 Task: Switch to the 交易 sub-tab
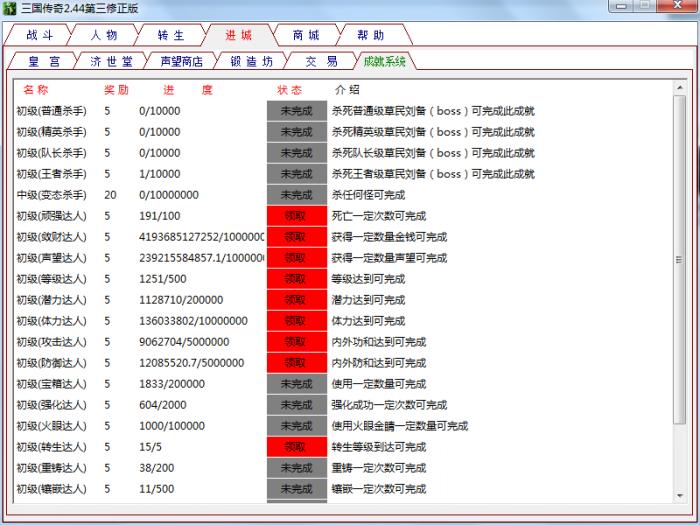click(x=321, y=61)
